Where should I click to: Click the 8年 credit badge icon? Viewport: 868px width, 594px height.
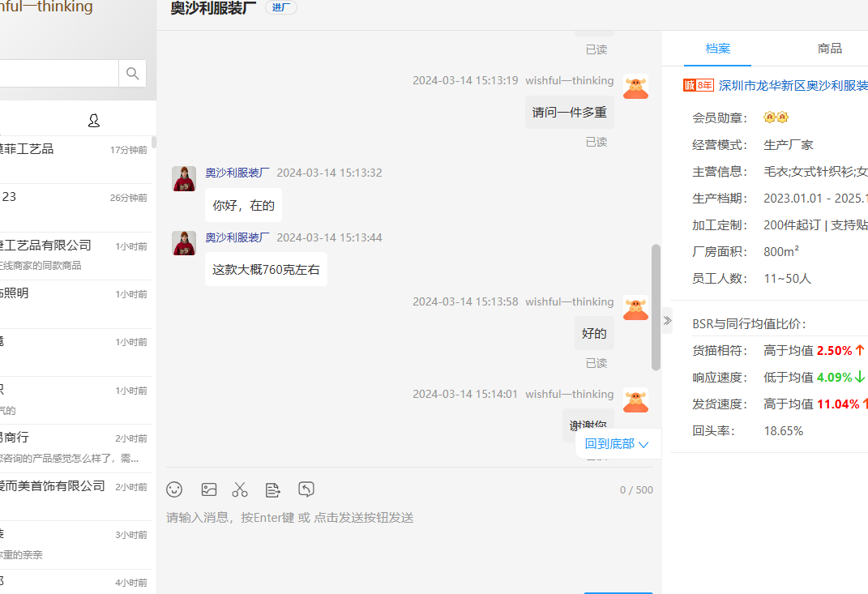point(698,86)
